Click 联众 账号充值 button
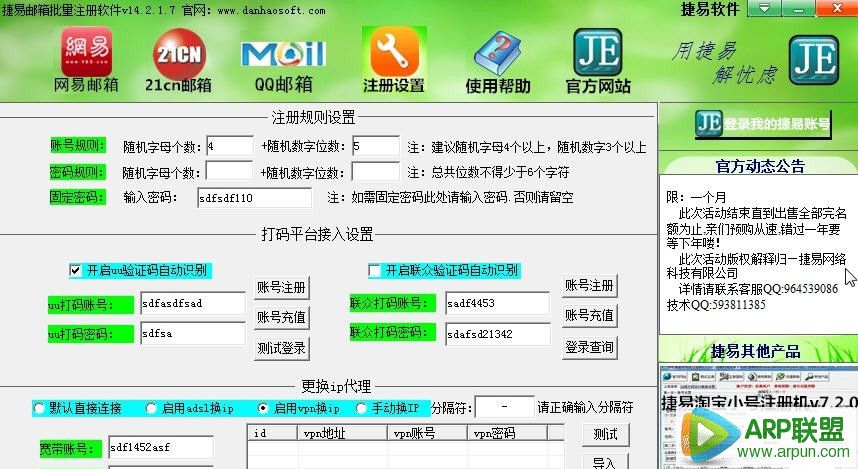The height and width of the screenshot is (469, 858). point(589,315)
